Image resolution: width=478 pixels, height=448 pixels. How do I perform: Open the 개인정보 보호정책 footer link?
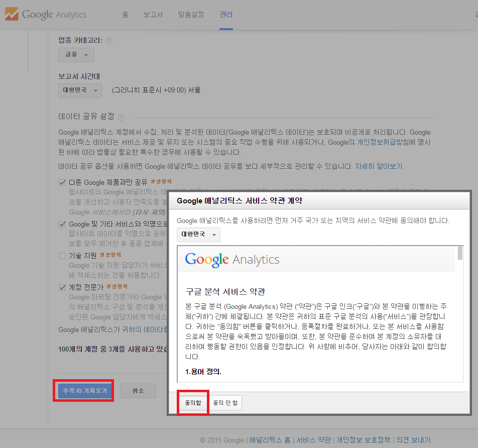tap(363, 440)
